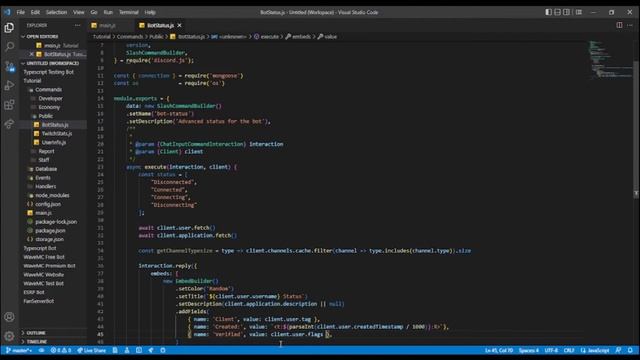Open the Run menu
640x360 pixels.
pyautogui.click(x=108, y=12)
